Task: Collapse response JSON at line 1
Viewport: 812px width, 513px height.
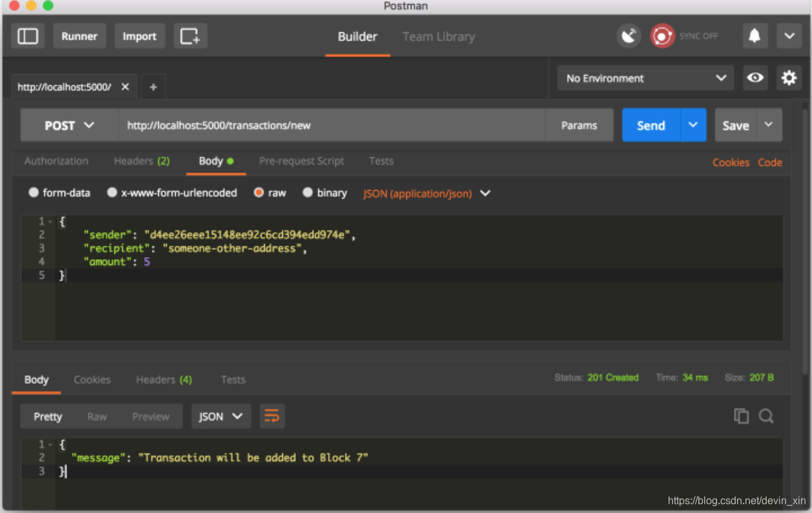Action: click(x=50, y=445)
